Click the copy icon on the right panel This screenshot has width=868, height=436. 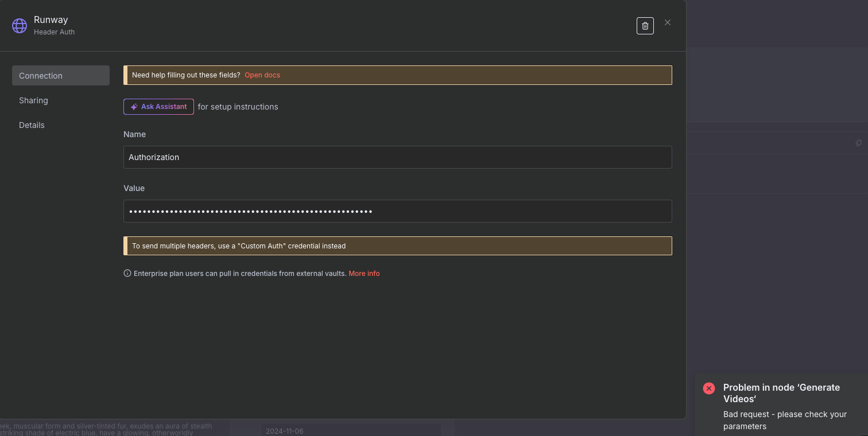point(858,143)
